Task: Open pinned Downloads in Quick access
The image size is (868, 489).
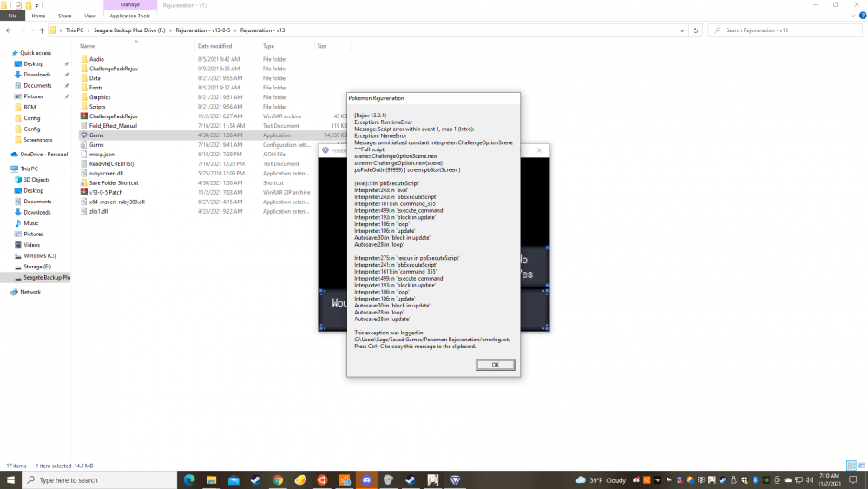Action: [37, 74]
